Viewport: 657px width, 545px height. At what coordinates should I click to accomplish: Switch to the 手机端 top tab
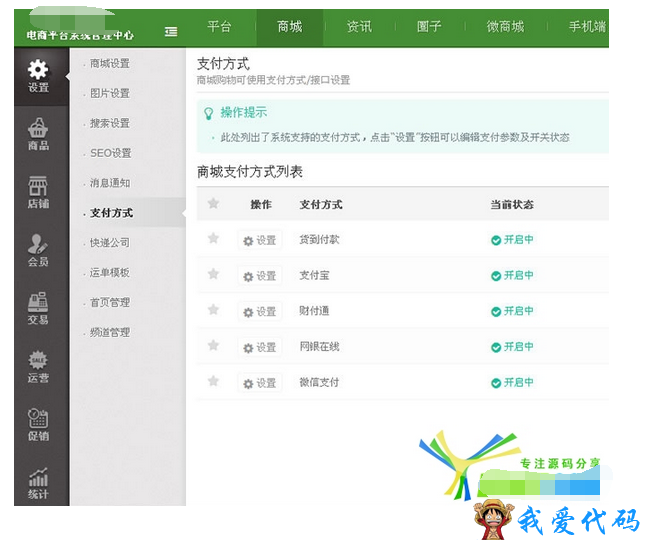pos(587,27)
